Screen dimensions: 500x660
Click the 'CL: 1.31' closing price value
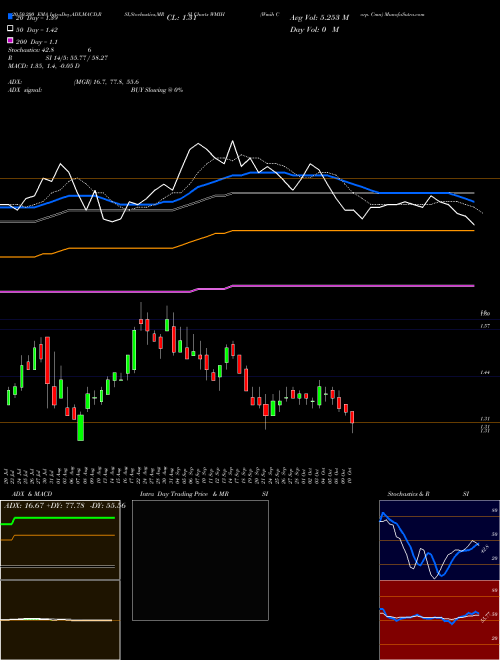(x=181, y=18)
